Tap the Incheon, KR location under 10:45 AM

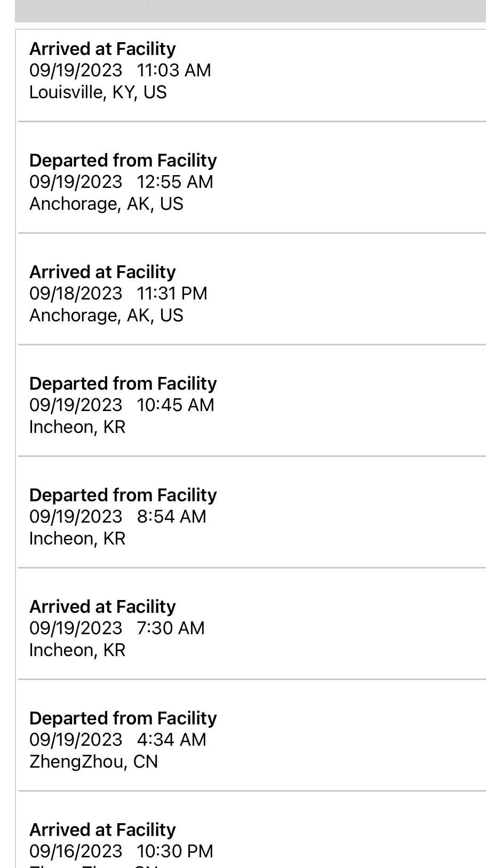coord(77,427)
